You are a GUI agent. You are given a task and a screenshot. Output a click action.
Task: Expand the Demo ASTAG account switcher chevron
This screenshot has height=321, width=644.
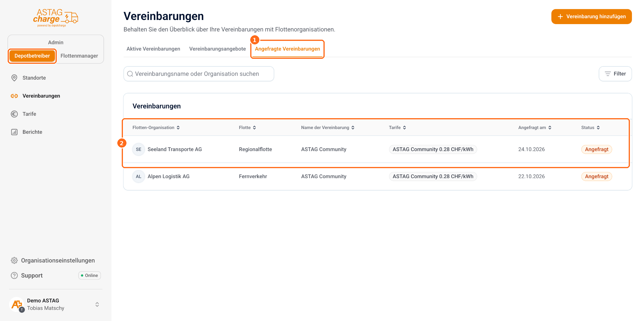(x=97, y=304)
